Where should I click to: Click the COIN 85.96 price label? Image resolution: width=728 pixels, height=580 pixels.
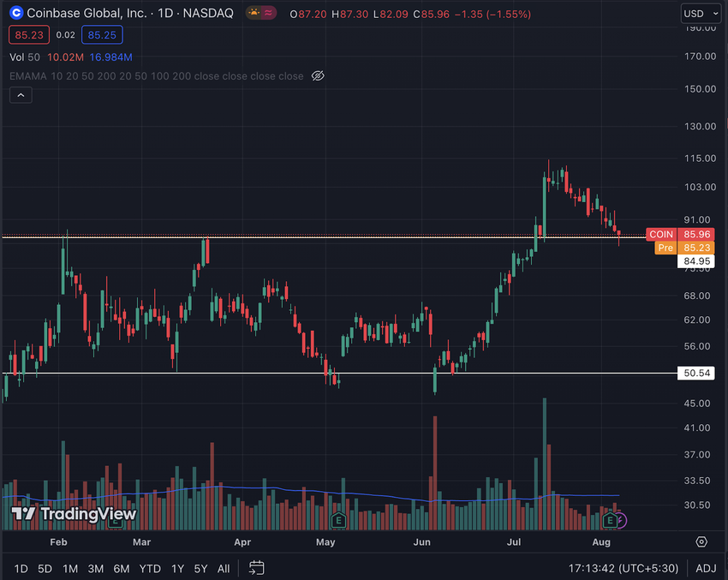(680, 234)
